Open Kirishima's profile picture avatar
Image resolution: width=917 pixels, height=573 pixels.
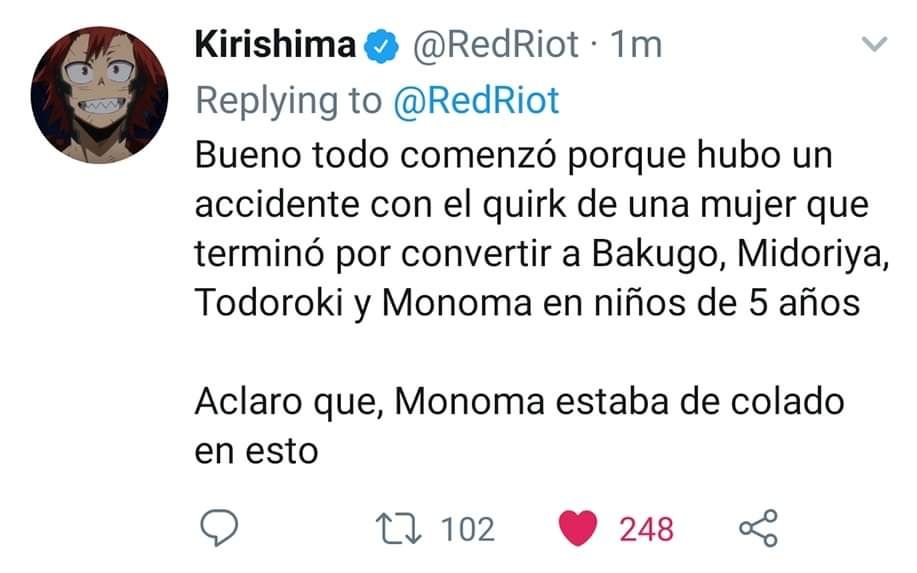(x=99, y=95)
